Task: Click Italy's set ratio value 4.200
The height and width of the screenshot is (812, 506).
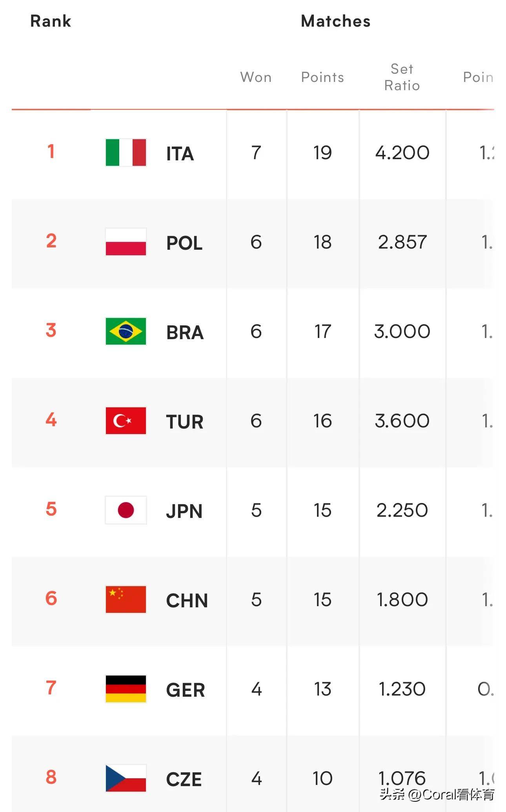Action: (402, 153)
